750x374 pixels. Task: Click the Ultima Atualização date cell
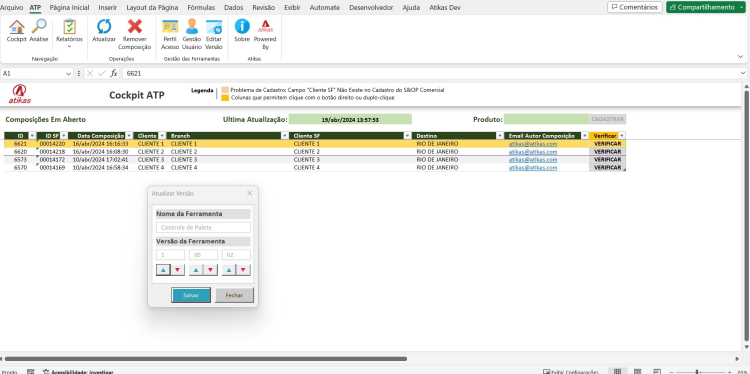(350, 120)
